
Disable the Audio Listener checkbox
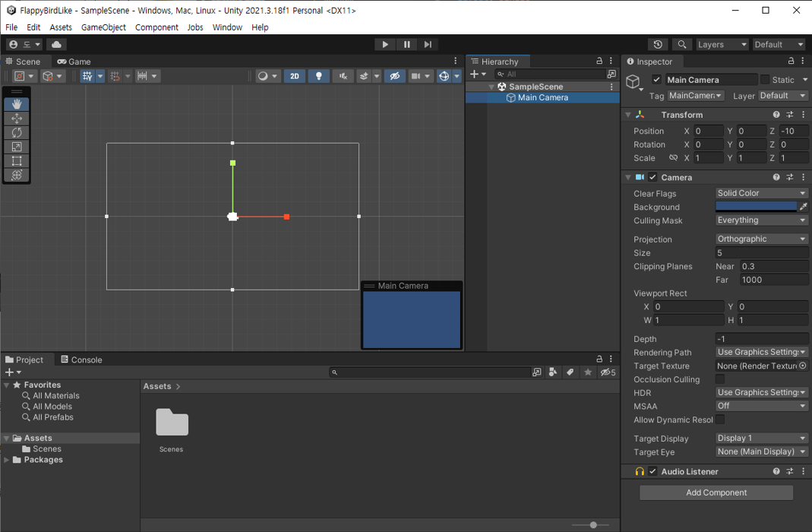click(x=652, y=471)
